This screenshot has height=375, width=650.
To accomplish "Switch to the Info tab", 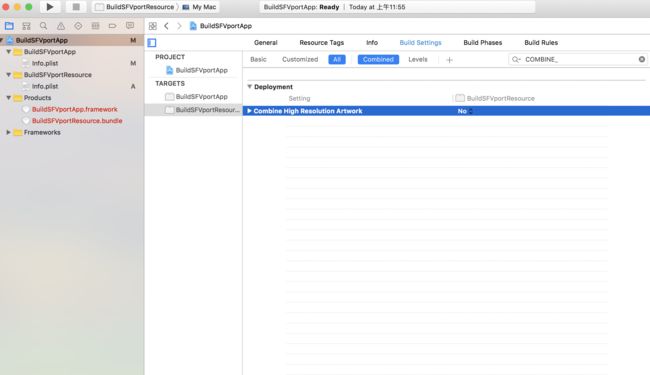I will coord(372,43).
